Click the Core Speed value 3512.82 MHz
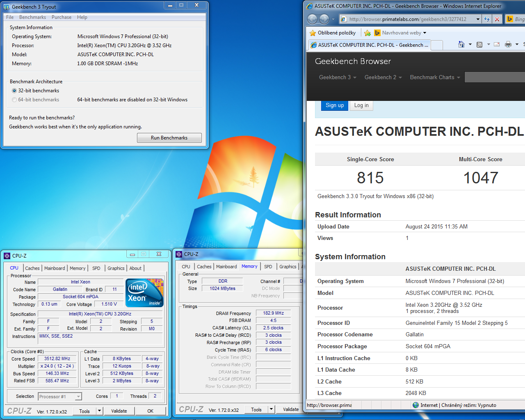 pos(57,358)
